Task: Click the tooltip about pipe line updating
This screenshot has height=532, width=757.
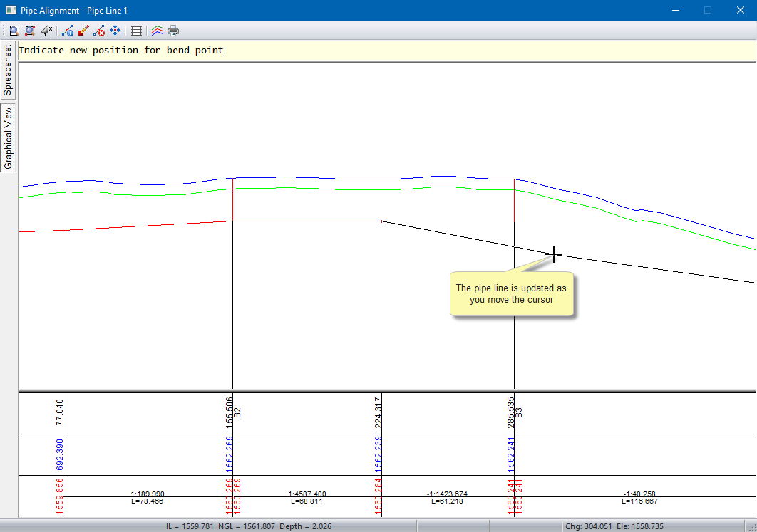Action: pos(511,293)
